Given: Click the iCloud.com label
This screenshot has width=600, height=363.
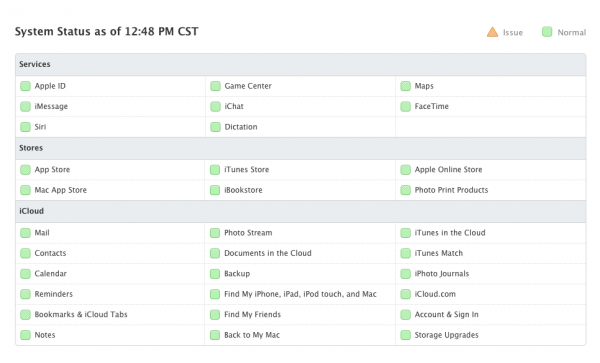Looking at the screenshot, I should pyautogui.click(x=435, y=294).
